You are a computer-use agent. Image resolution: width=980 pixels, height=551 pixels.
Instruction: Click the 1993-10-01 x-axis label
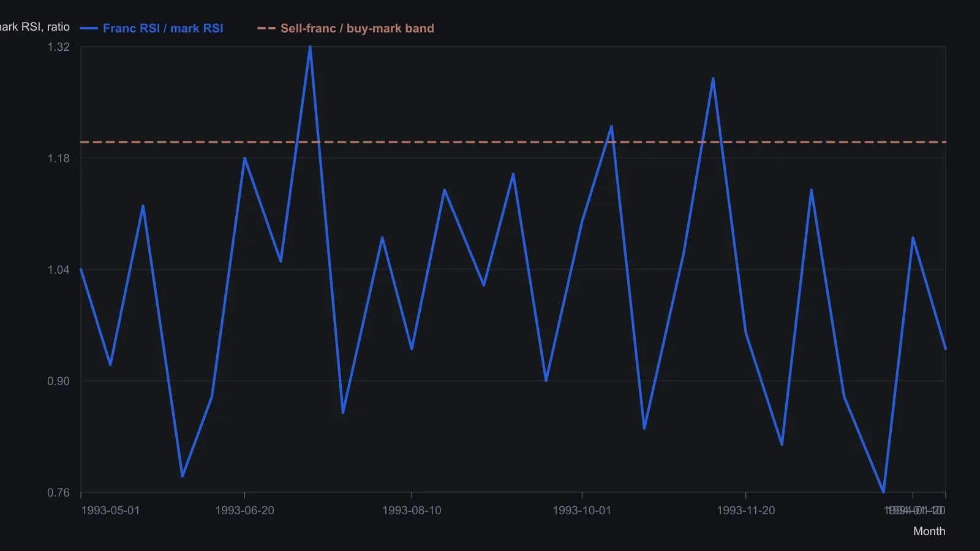pos(582,511)
